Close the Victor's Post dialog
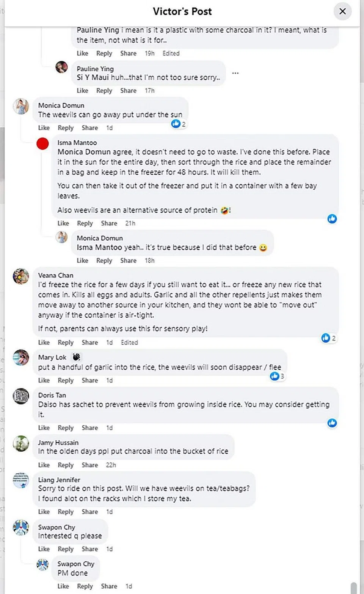Viewport: 364px width, 594px height. point(342,11)
